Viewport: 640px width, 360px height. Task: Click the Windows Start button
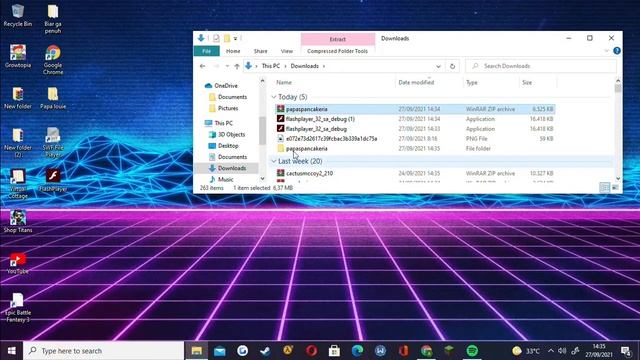pyautogui.click(x=11, y=351)
